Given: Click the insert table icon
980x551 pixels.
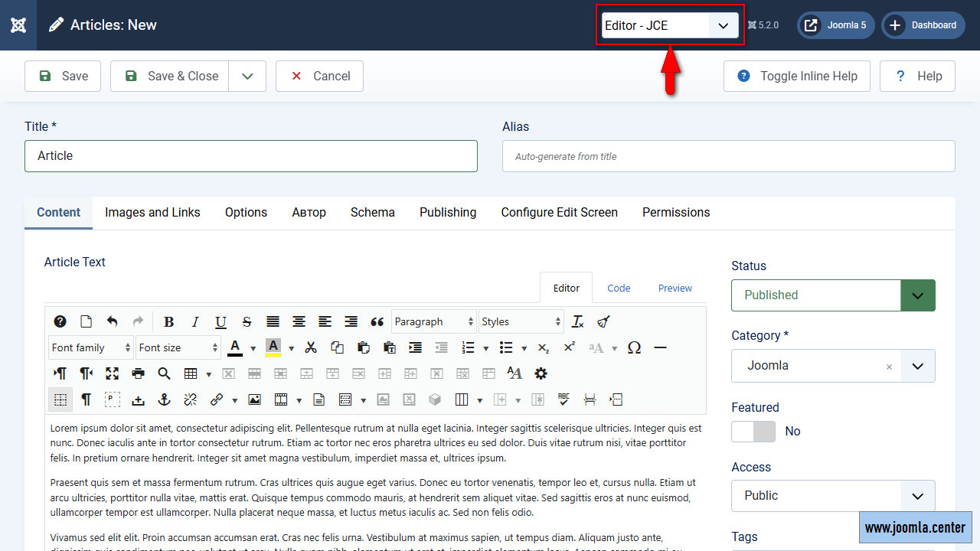Looking at the screenshot, I should (x=191, y=373).
